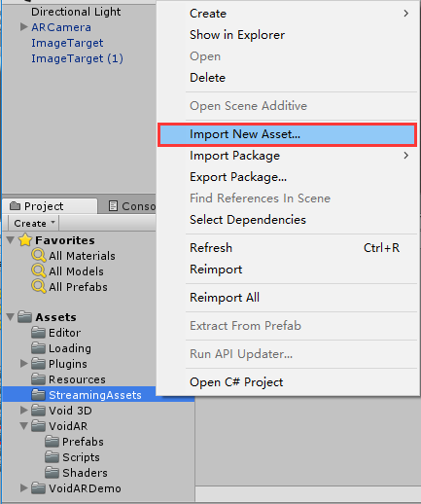Expand the ARCamera hierarchy item
The image size is (421, 504).
[x=23, y=27]
